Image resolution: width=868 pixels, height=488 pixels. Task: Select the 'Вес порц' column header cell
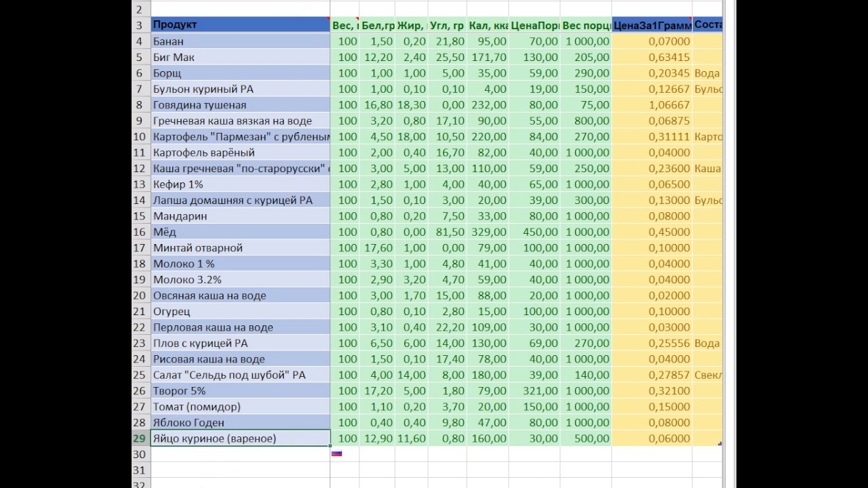coord(586,25)
